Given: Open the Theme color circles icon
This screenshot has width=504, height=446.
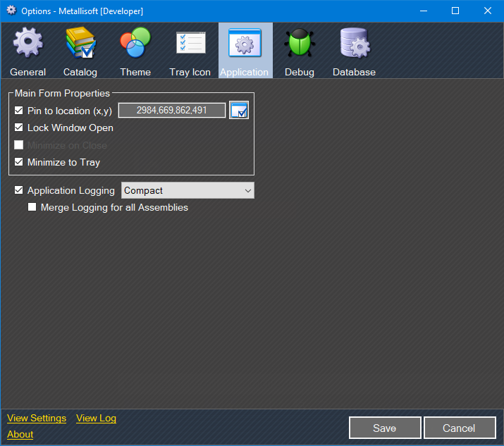Looking at the screenshot, I should 135,44.
